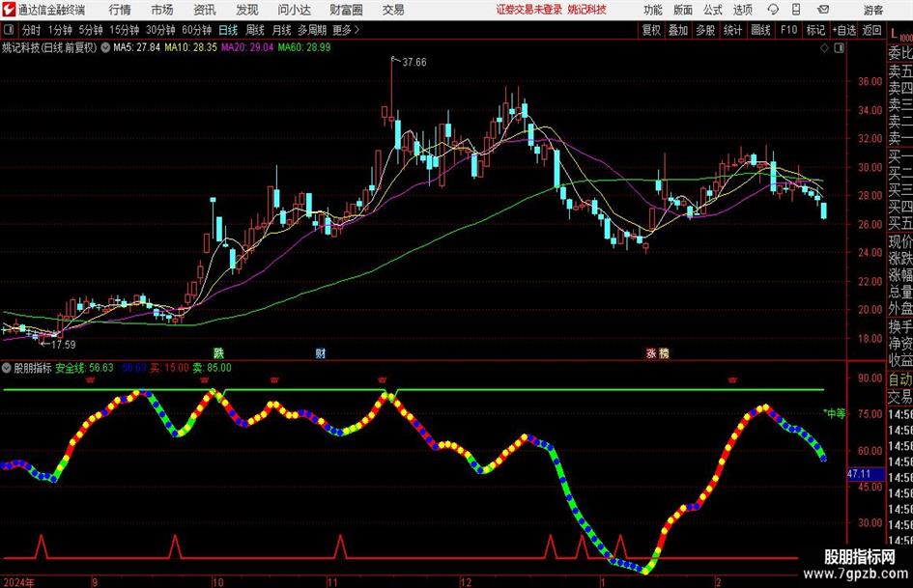913x588 pixels.
Task: Switch to the 15分钟 period
Action: pyautogui.click(x=125, y=30)
